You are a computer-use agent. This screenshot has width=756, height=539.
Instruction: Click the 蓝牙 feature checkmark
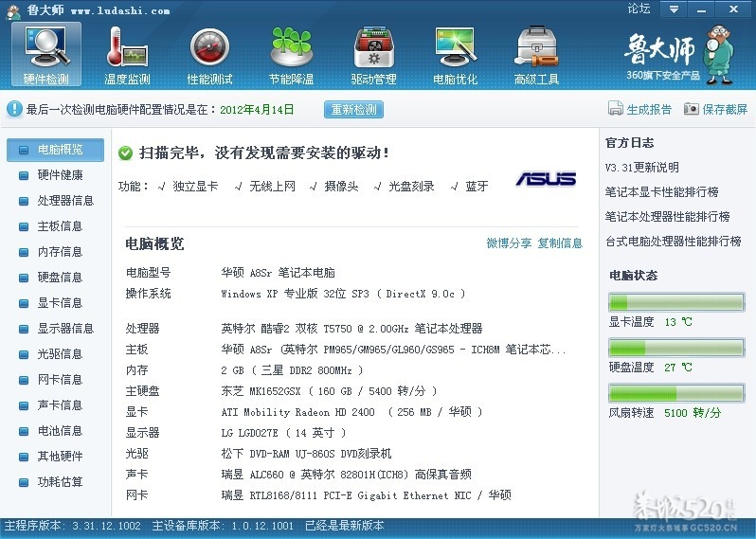pyautogui.click(x=454, y=186)
